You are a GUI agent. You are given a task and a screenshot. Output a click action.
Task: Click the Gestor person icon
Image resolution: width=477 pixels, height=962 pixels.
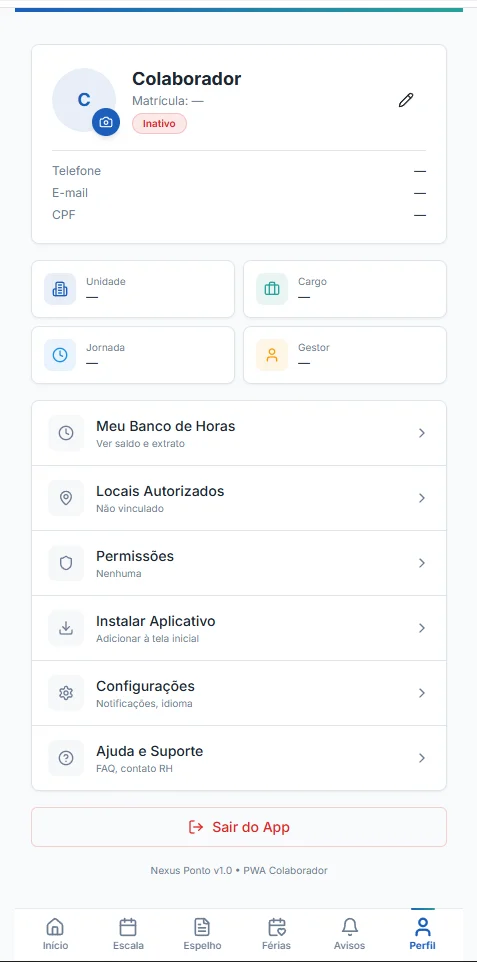tap(272, 355)
